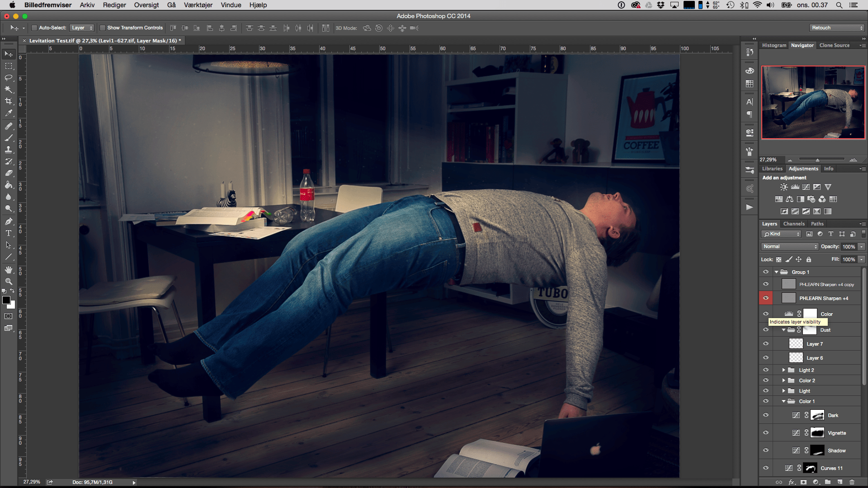The height and width of the screenshot is (488, 868).
Task: Open the blend mode Normal dropdown
Action: coord(790,247)
